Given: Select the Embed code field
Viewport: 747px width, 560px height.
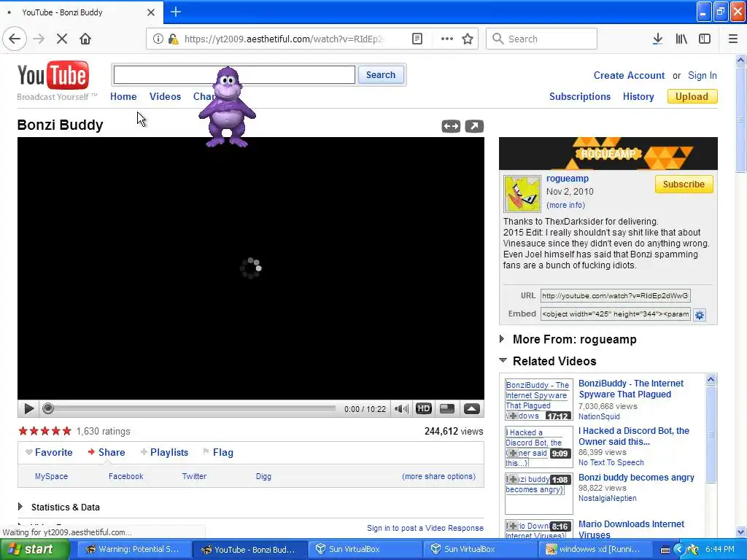Looking at the screenshot, I should (x=616, y=314).
